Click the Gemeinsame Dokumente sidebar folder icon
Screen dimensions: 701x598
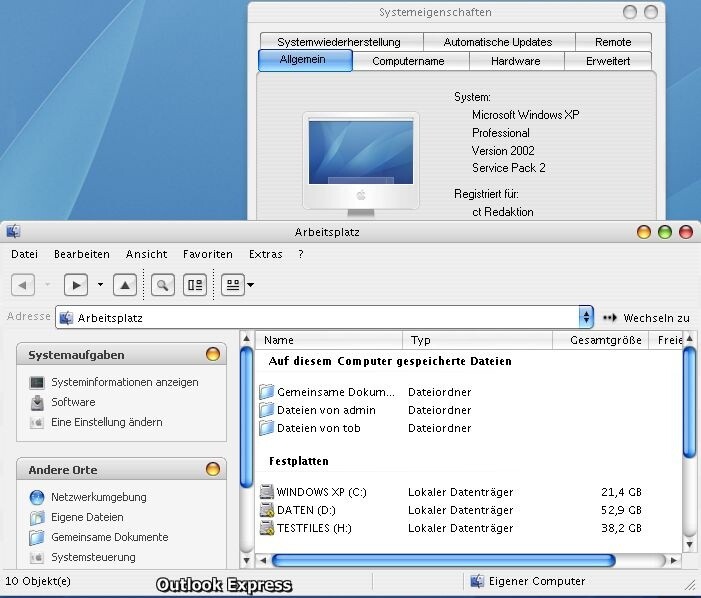37,537
